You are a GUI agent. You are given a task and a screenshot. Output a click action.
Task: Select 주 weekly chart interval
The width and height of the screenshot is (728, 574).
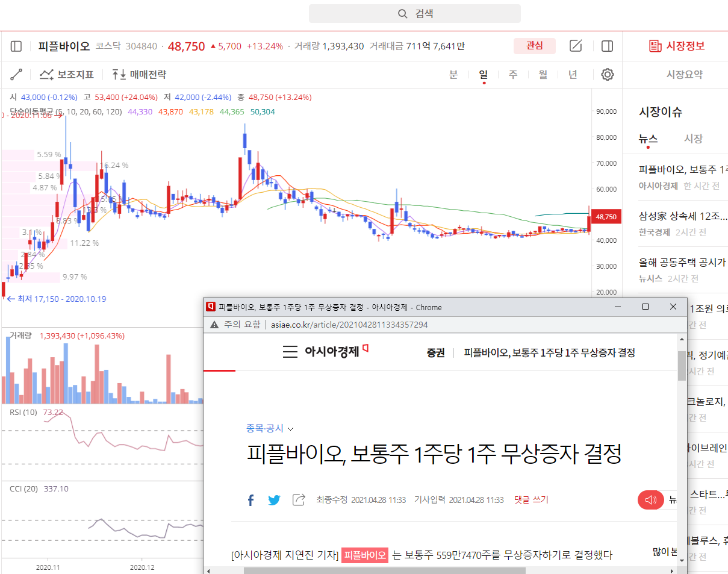(513, 75)
